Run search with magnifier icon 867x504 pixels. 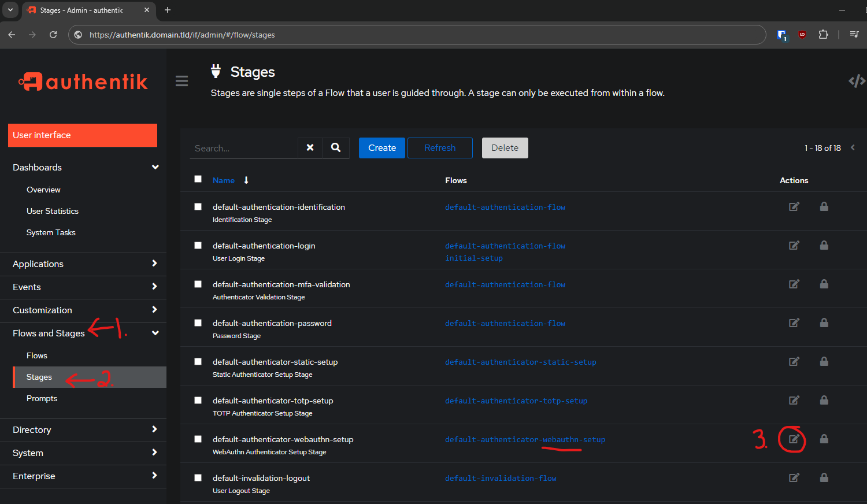click(x=336, y=147)
